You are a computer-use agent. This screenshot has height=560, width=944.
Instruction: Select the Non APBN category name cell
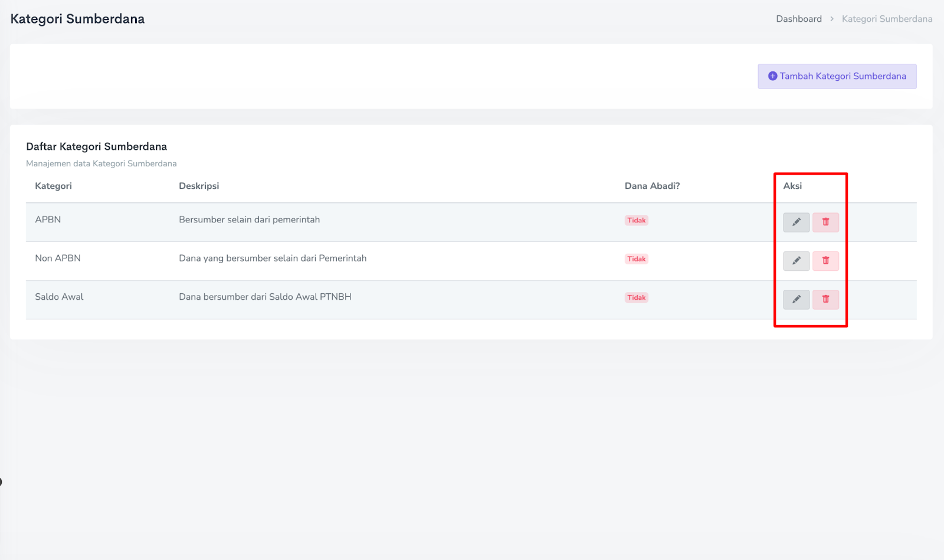pyautogui.click(x=58, y=258)
